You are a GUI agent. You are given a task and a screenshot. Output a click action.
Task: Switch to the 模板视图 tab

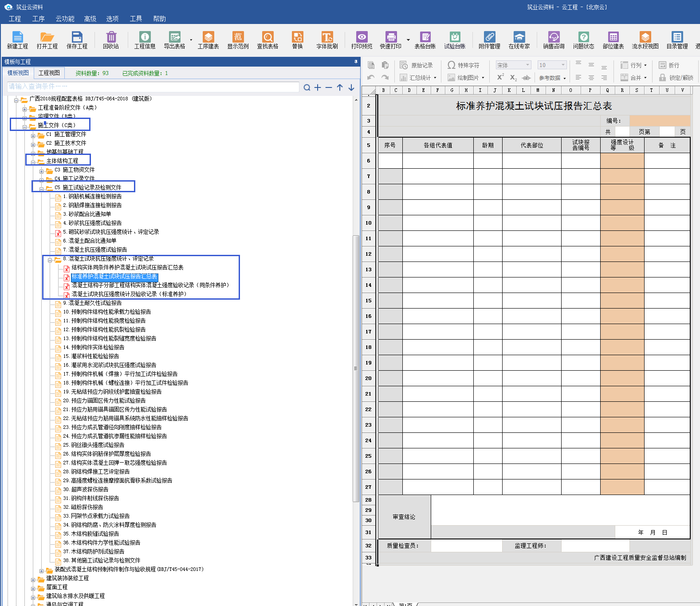coord(18,73)
